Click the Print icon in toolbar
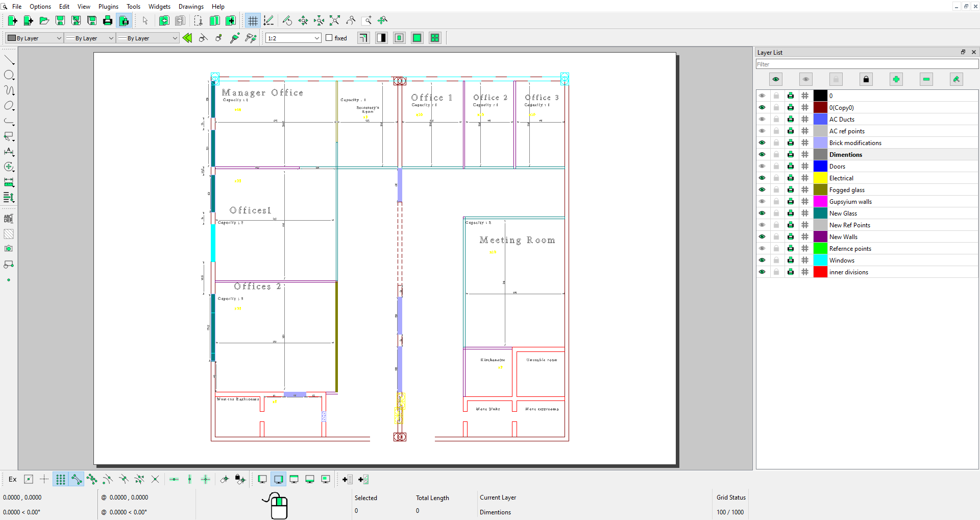The width and height of the screenshot is (980, 520). tap(108, 20)
